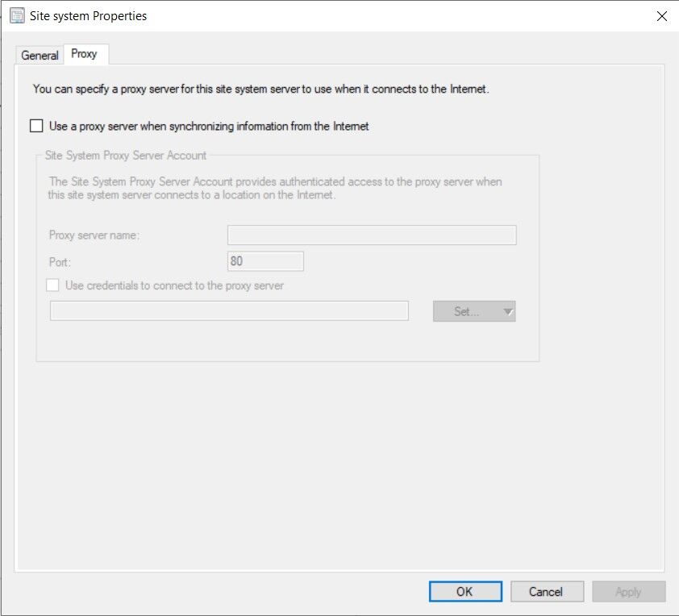Close the Site system Properties window

tap(662, 15)
